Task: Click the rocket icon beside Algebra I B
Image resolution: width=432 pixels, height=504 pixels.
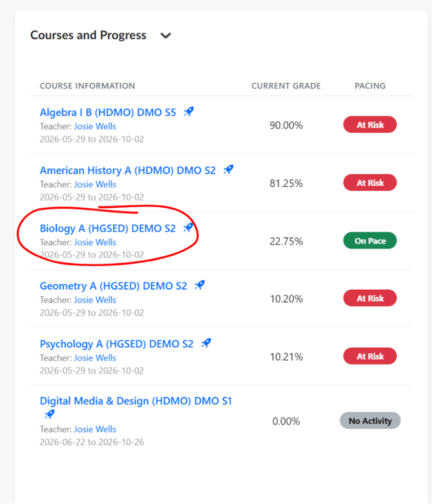Action: (189, 112)
